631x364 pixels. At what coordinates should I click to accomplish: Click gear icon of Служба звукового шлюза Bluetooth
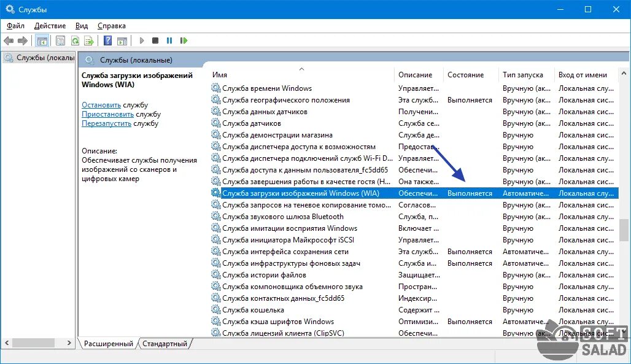tap(216, 217)
